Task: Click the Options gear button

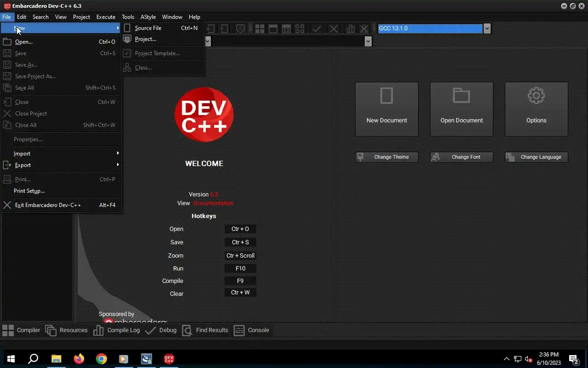Action: coord(537,109)
